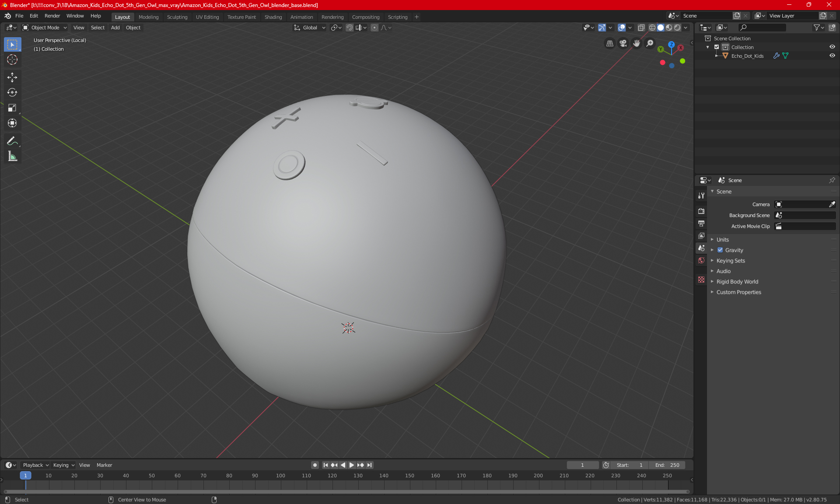Select the Scale tool
Viewport: 840px width, 504px height.
pyautogui.click(x=12, y=108)
